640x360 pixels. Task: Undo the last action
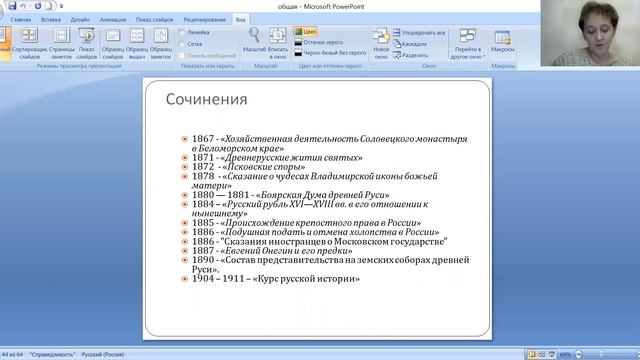click(x=23, y=6)
